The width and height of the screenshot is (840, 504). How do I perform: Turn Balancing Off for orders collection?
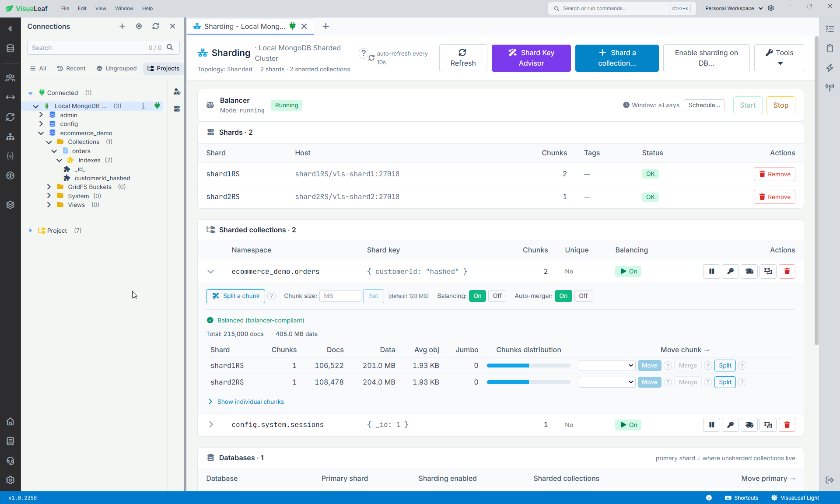click(497, 296)
